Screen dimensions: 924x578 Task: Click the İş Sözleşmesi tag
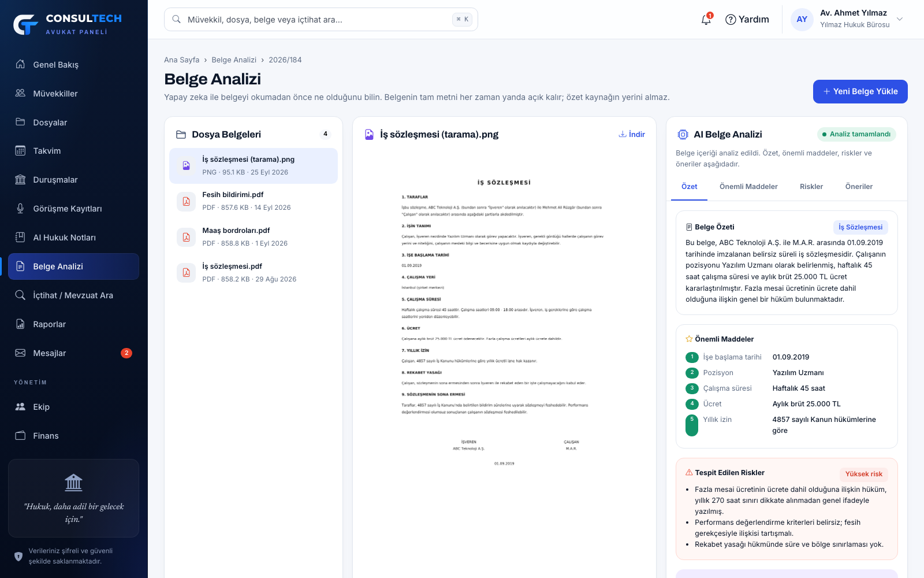(860, 227)
